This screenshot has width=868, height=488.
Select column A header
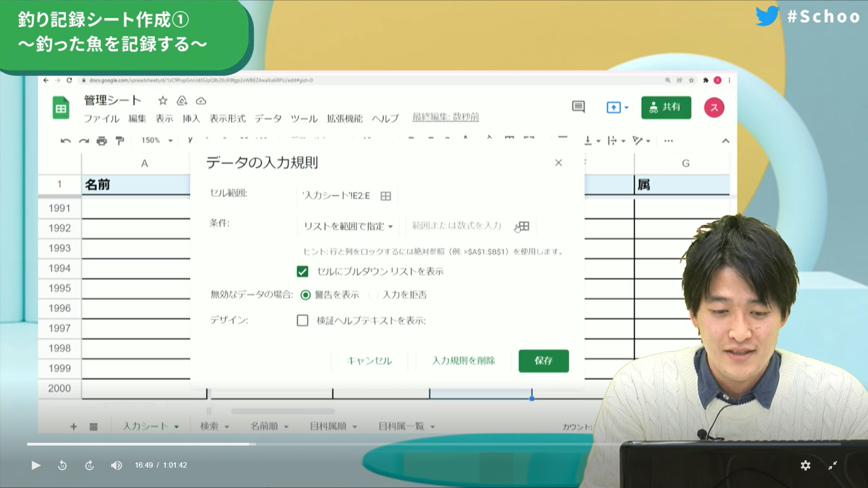[x=144, y=164]
